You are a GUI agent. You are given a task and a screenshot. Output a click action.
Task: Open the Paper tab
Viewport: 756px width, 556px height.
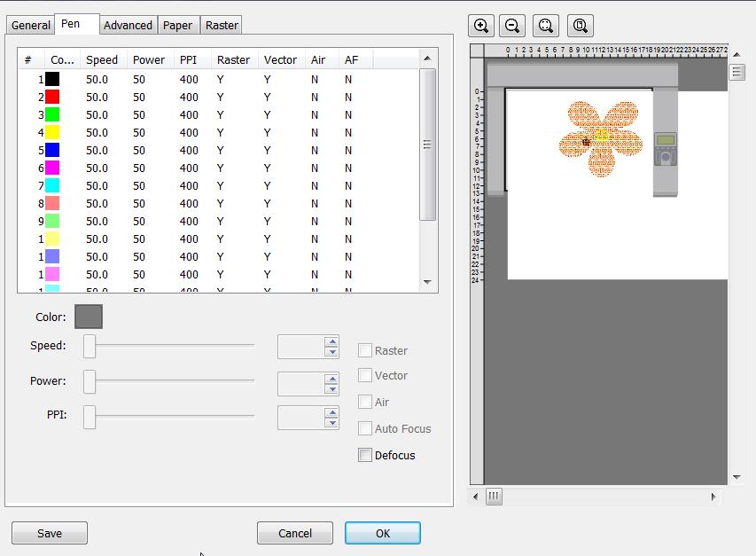point(178,25)
